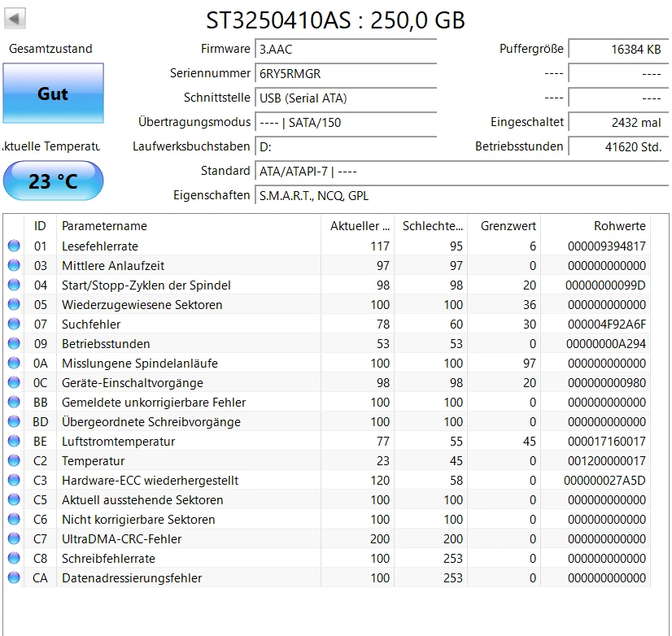Click the Parametername column header

104,226
